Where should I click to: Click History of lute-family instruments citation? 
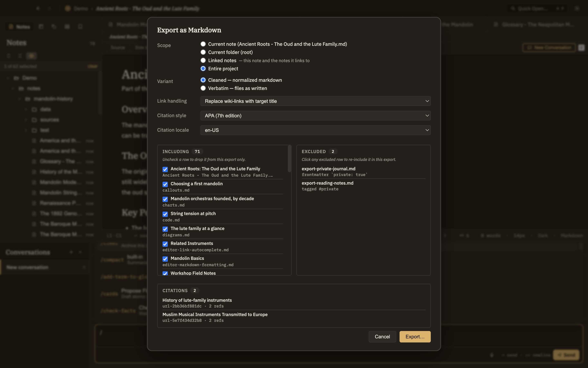pos(294,303)
